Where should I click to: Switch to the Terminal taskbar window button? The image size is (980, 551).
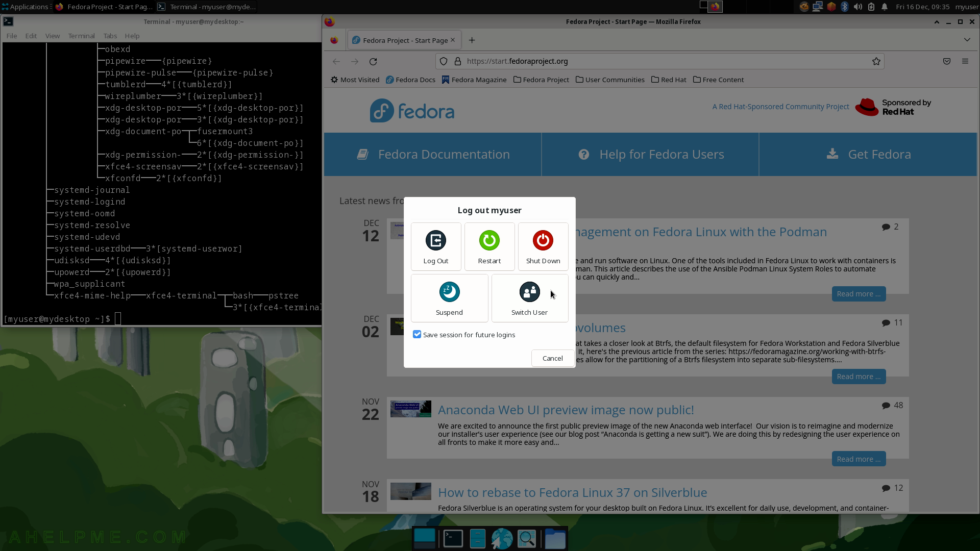click(206, 7)
